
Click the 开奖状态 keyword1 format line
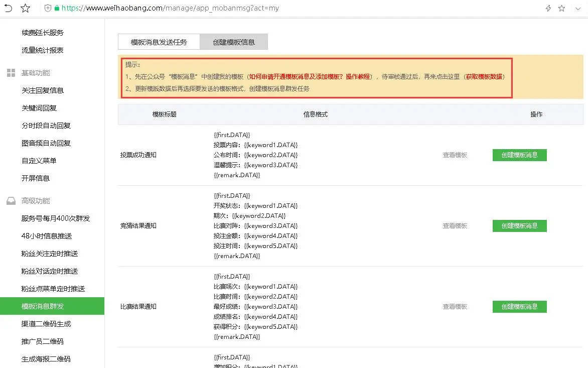(256, 205)
